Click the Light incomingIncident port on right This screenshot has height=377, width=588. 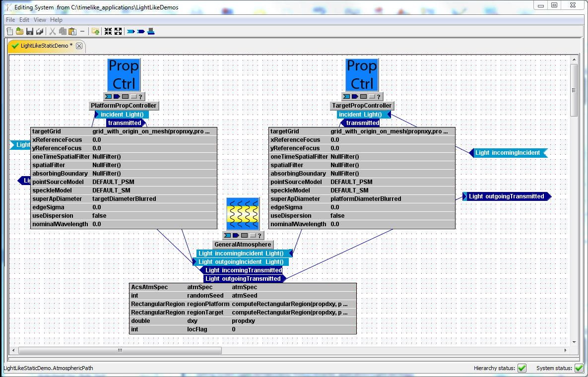click(508, 153)
